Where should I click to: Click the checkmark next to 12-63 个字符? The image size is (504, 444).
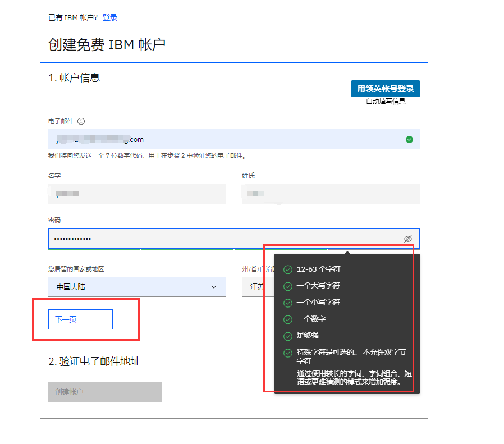(x=287, y=269)
